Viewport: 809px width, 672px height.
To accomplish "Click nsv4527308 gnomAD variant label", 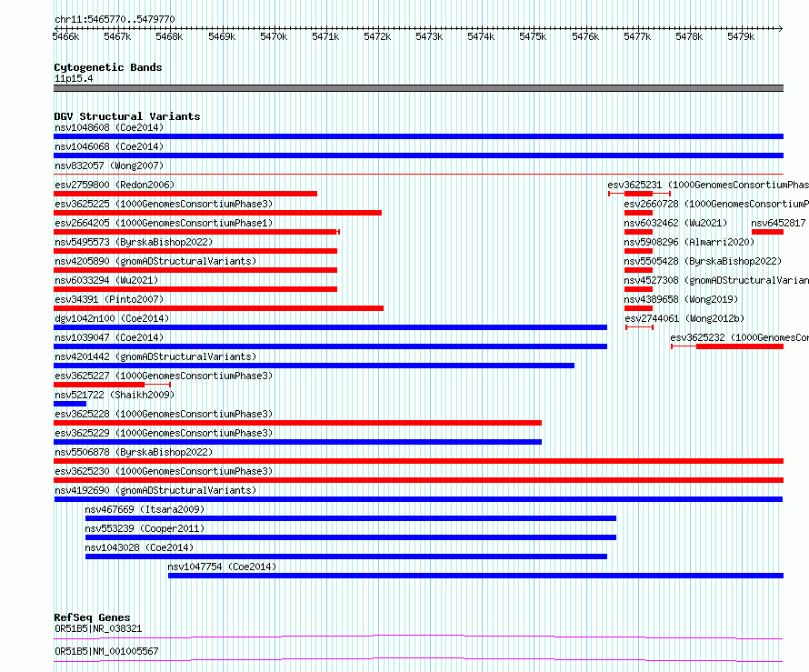I will click(x=716, y=280).
